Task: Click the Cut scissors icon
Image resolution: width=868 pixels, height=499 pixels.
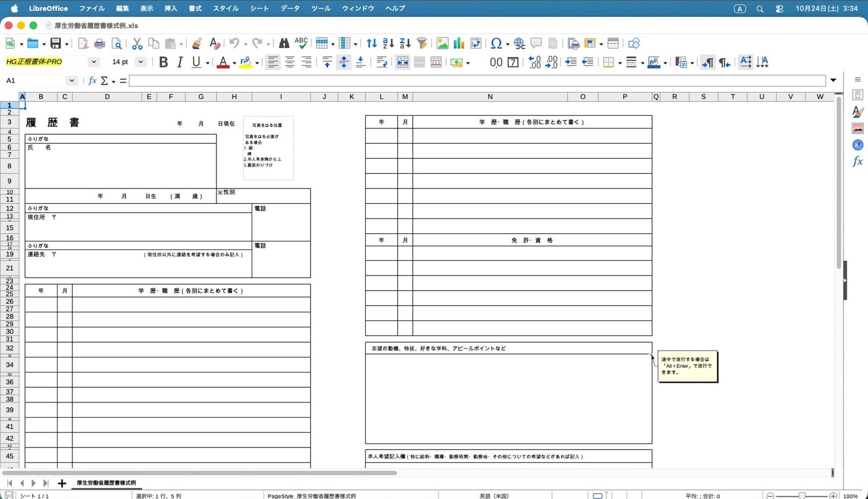Action: [x=137, y=43]
